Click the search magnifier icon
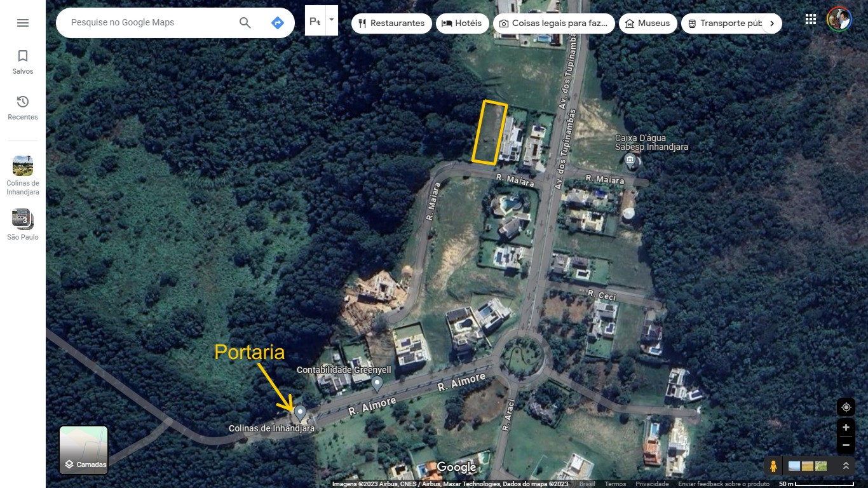This screenshot has height=488, width=868. coord(245,23)
